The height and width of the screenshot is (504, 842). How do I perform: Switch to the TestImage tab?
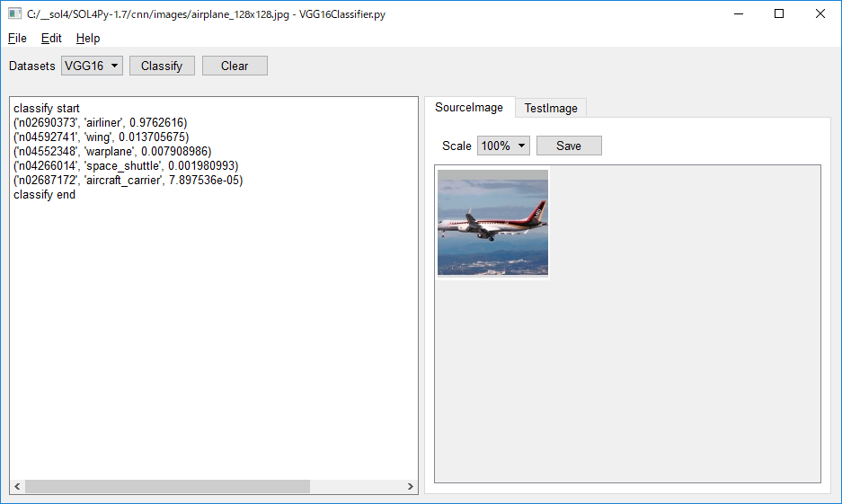tap(551, 108)
